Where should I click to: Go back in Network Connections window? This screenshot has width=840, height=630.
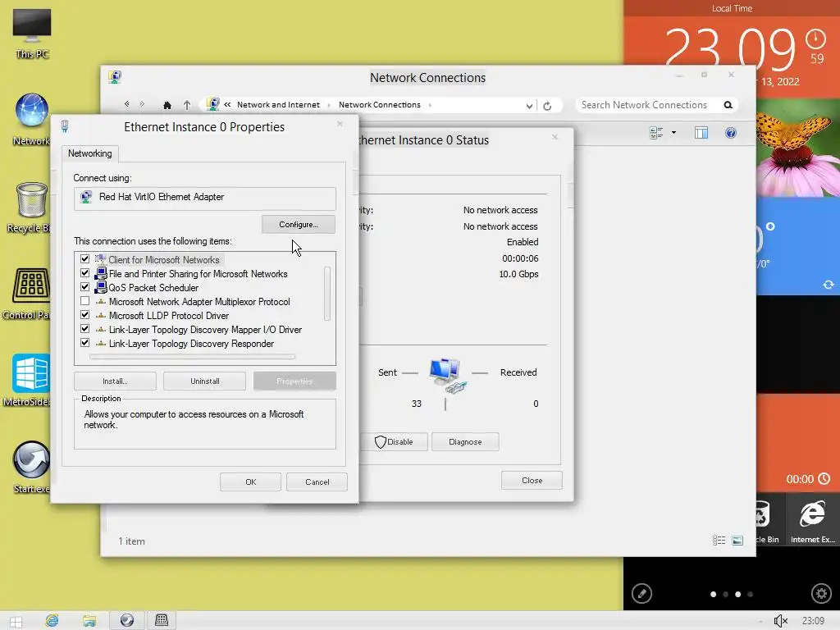(x=126, y=104)
